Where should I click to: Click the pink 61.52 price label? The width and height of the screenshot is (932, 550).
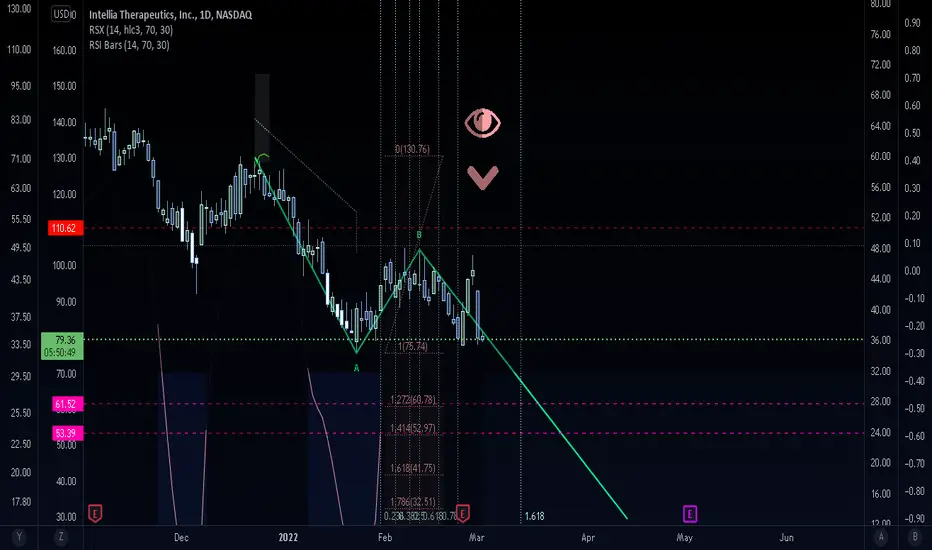coord(67,404)
